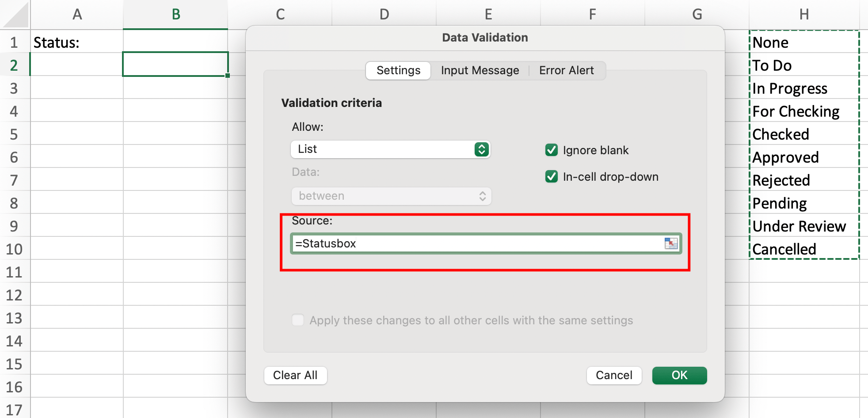Click the range selector icon in Source field
This screenshot has width=868, height=418.
[671, 243]
